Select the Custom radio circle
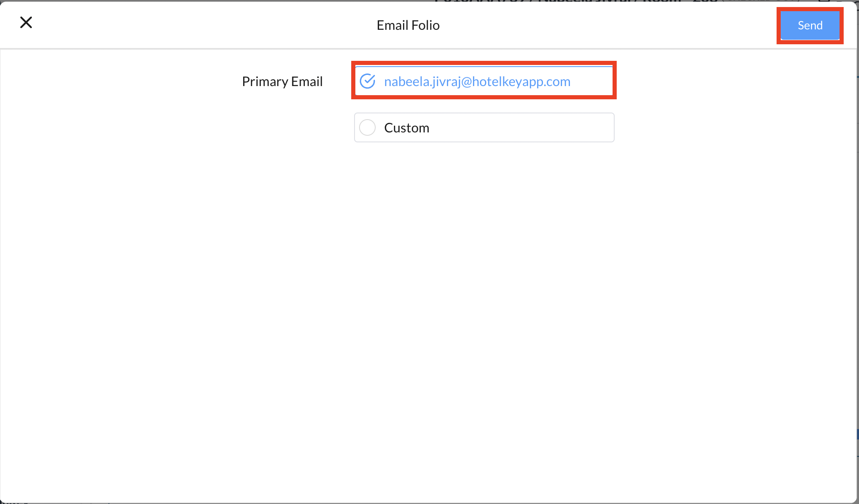Screen dimensions: 859x504 pos(367,127)
